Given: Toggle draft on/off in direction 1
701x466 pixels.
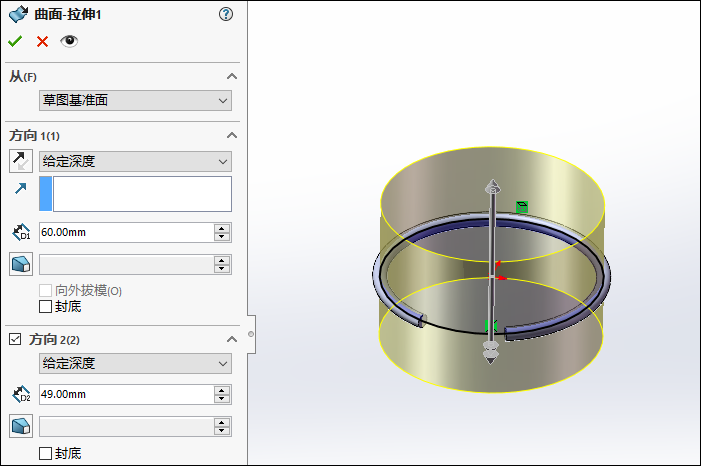Looking at the screenshot, I should [x=21, y=264].
